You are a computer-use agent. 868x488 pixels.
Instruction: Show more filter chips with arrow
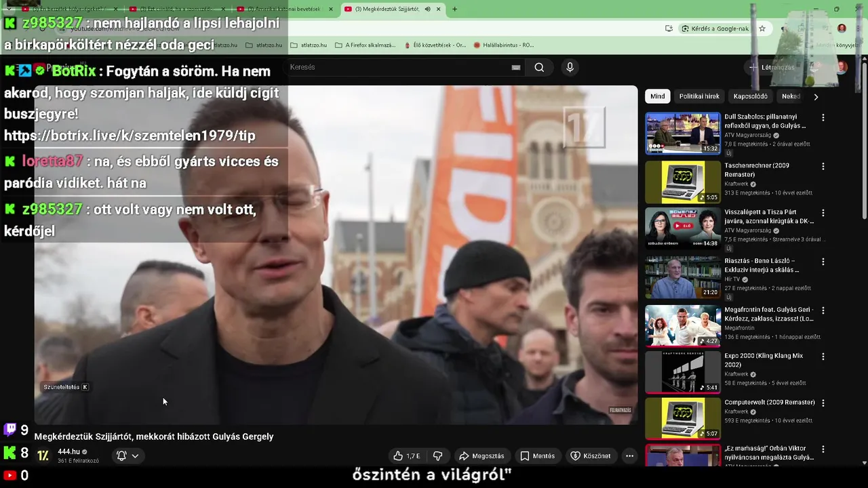click(816, 96)
